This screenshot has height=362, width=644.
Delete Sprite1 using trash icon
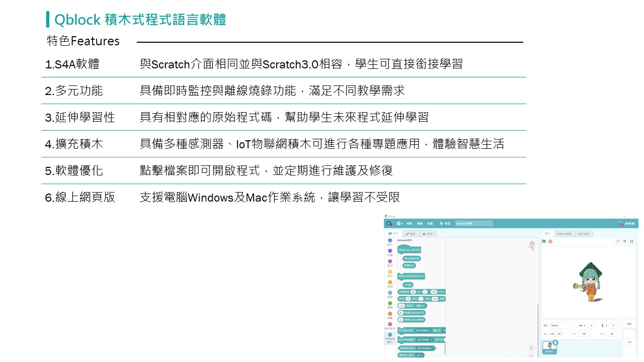point(555,342)
